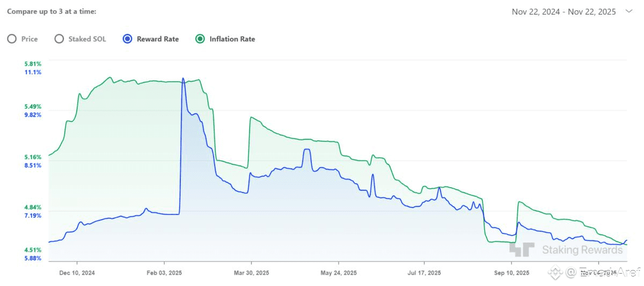Click the Staking Rewards watermark text

point(582,250)
